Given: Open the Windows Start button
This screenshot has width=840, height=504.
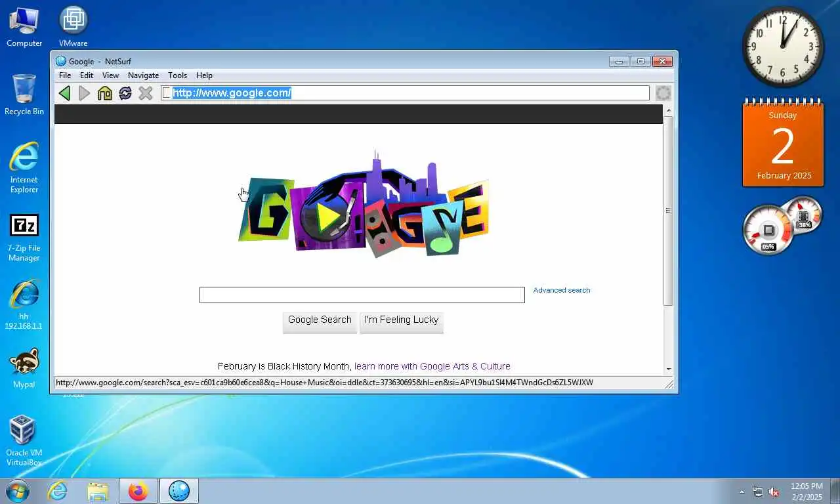Looking at the screenshot, I should pyautogui.click(x=17, y=491).
